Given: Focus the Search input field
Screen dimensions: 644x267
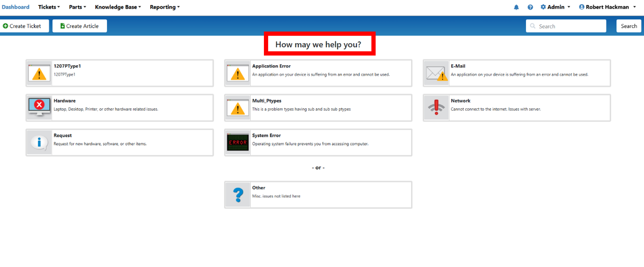Looking at the screenshot, I should pos(566,26).
